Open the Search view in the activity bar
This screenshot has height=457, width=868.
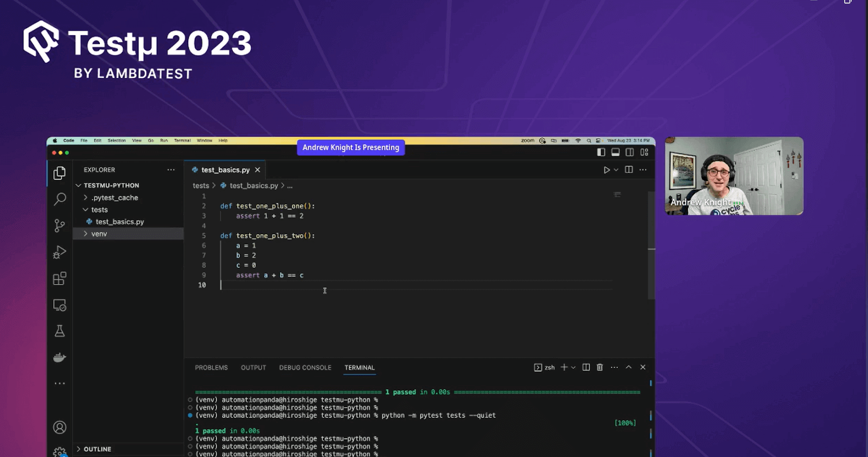pos(60,199)
